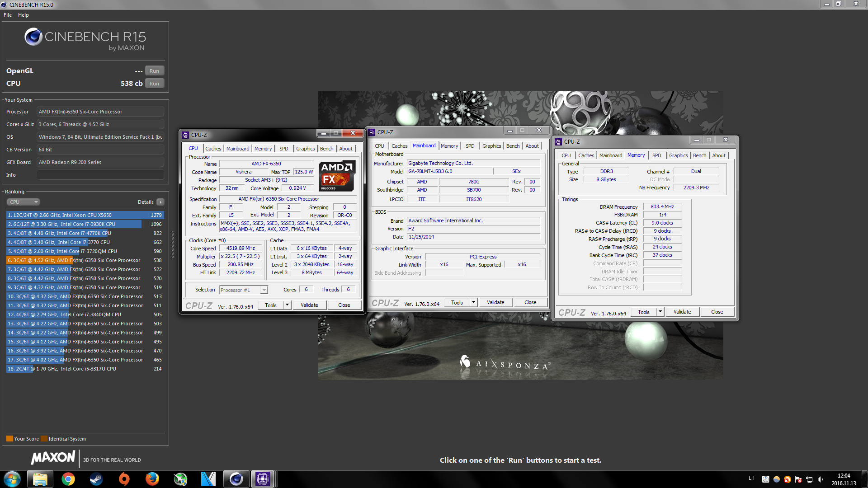Click the AMD FX Unlocked logo
Screen dimensions: 868x488
[337, 176]
